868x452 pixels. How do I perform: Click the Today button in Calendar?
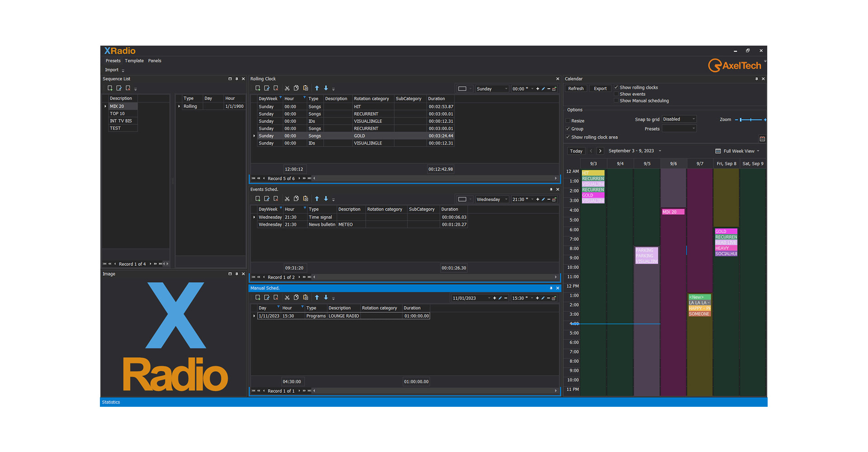[576, 151]
